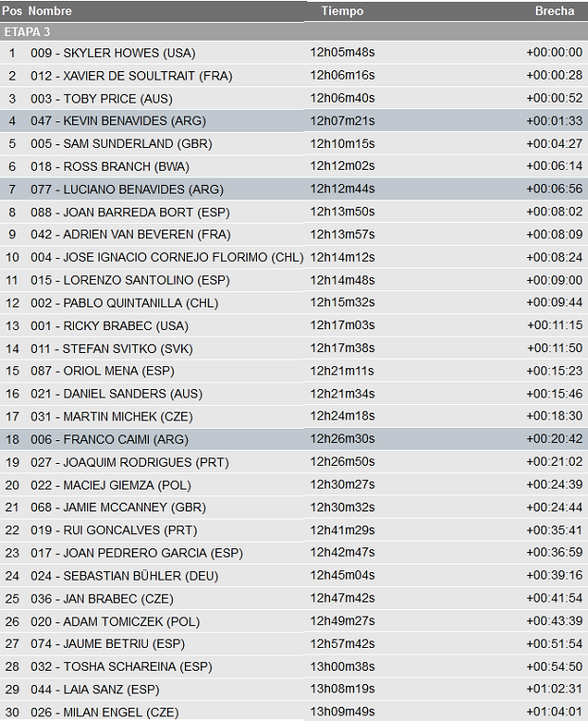
Task: Click the Brecha column header
Action: pyautogui.click(x=554, y=11)
